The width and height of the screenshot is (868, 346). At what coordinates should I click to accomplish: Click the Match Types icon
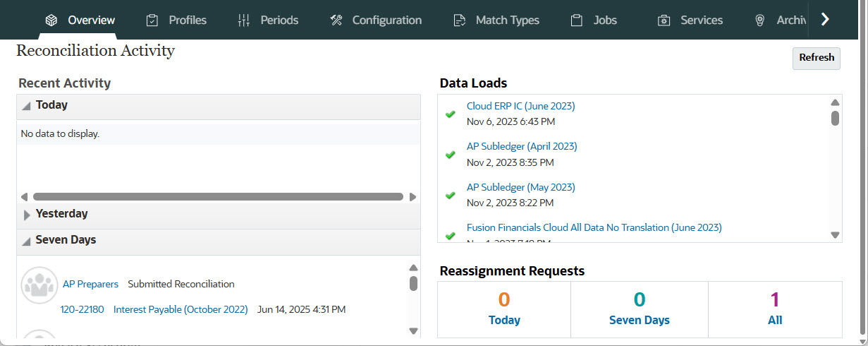pos(460,20)
